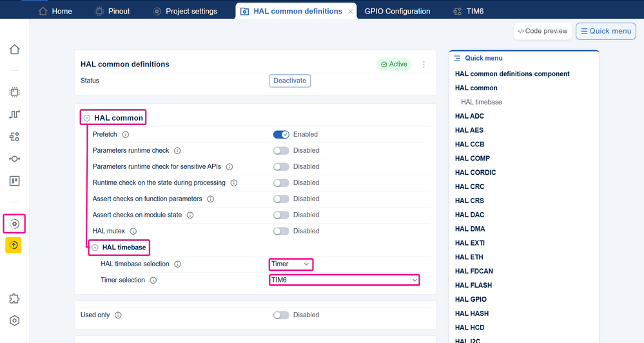Jump to HAL ADC in quick menu
Screen dimensions: 644x343
[x=469, y=116]
